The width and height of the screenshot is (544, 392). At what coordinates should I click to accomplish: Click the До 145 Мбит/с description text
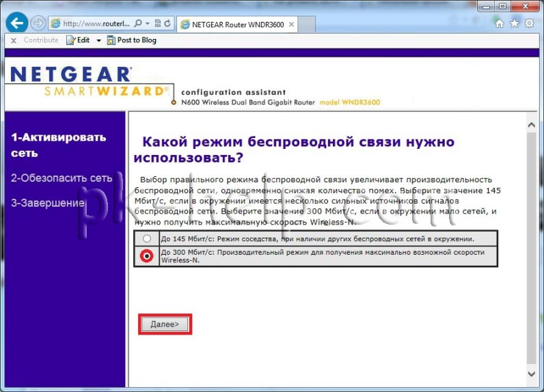tap(318, 239)
